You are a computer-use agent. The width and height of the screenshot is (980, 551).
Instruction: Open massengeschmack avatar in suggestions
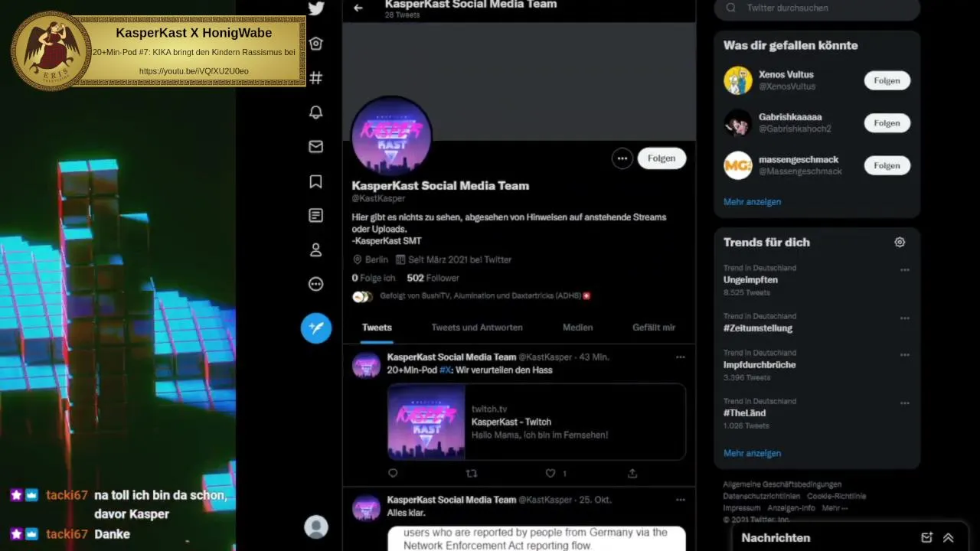coord(738,165)
